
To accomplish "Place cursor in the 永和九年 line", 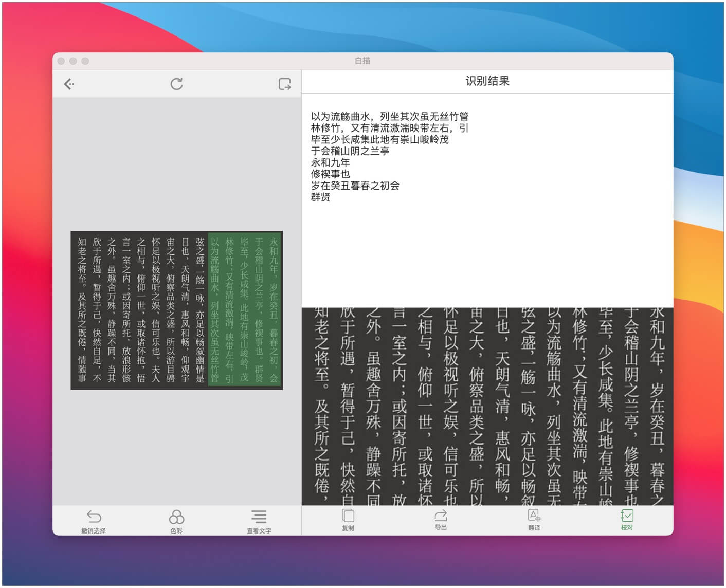I will click(x=330, y=163).
